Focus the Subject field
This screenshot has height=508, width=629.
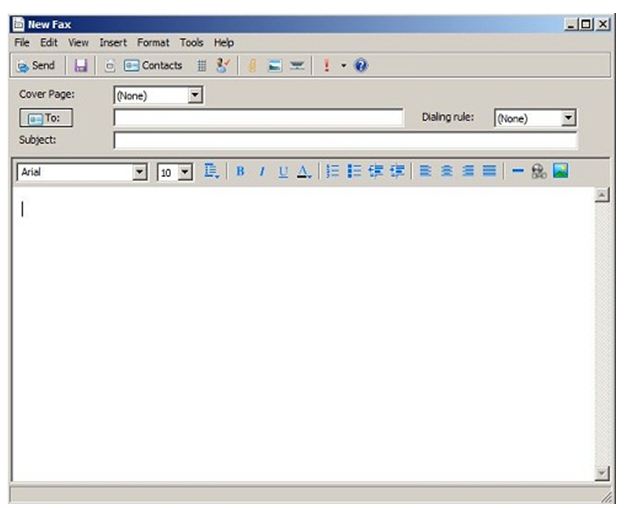tap(346, 140)
